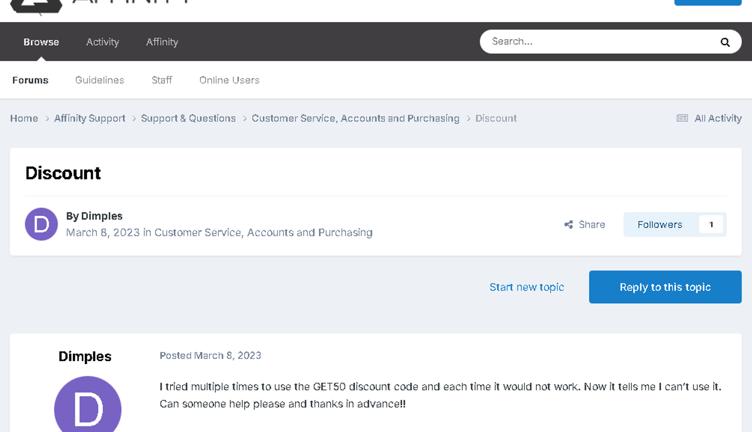The height and width of the screenshot is (432, 752).
Task: Click the All Activity link
Action: (717, 118)
